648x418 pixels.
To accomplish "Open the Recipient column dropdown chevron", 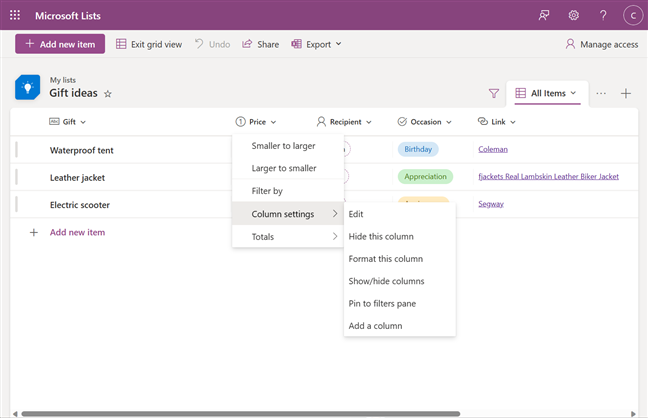I will coord(369,122).
